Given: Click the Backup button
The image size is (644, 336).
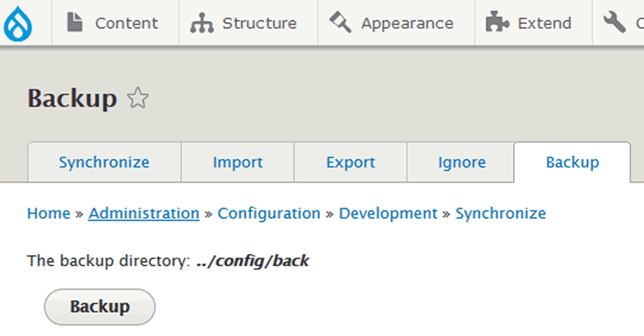Looking at the screenshot, I should click(100, 306).
